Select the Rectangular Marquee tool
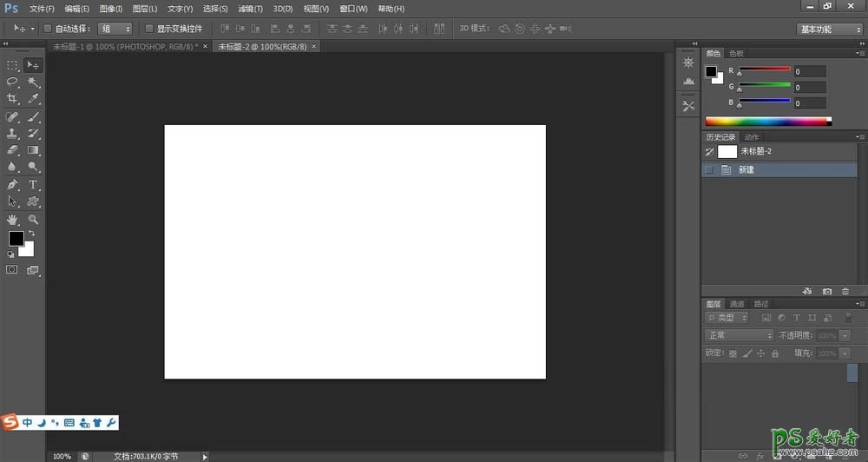 point(13,65)
